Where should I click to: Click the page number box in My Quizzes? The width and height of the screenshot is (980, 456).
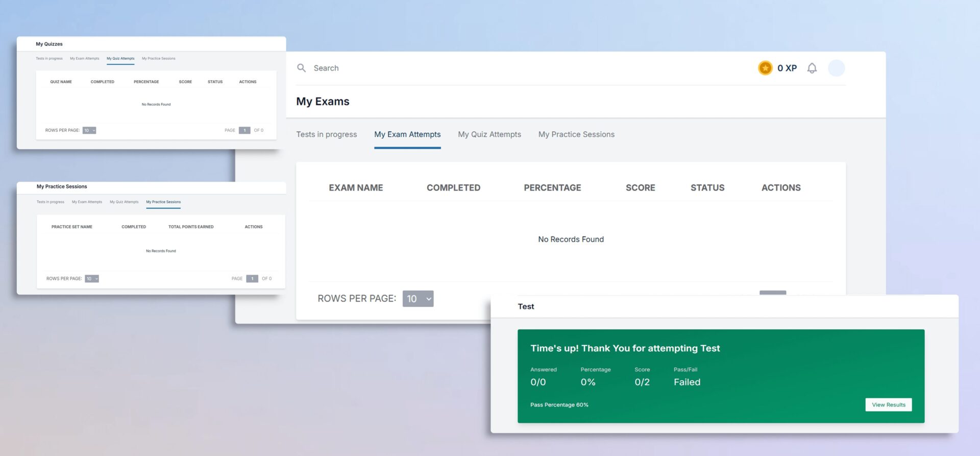244,130
